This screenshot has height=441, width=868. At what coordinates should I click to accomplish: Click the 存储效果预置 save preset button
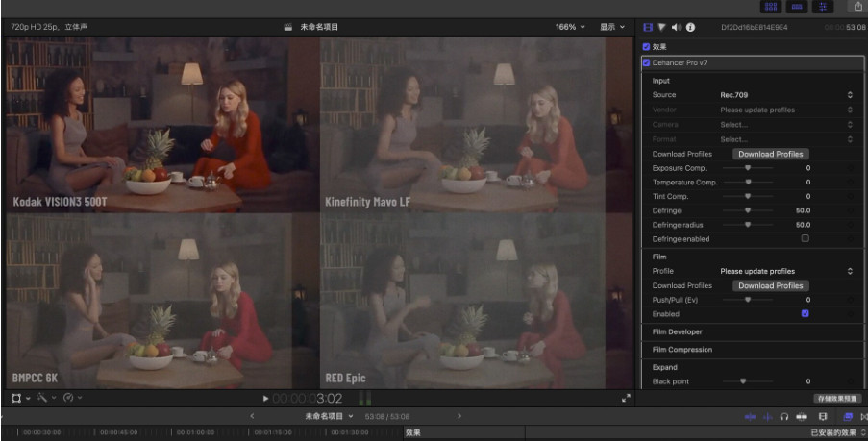(837, 399)
